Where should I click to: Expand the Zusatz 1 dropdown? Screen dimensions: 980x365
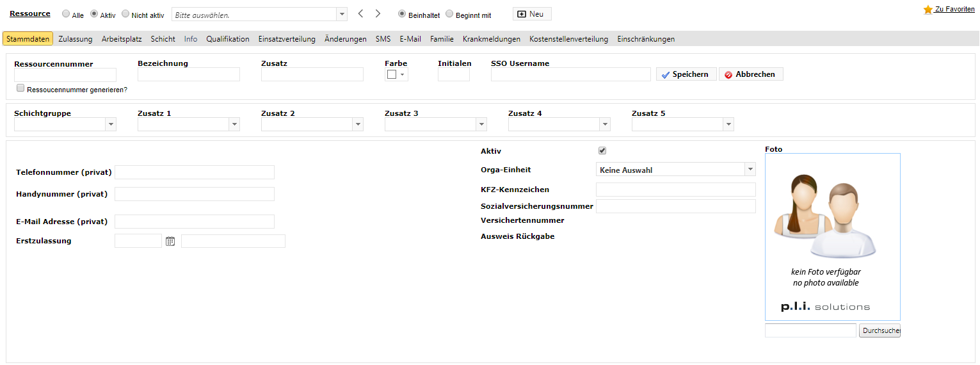pyautogui.click(x=234, y=124)
